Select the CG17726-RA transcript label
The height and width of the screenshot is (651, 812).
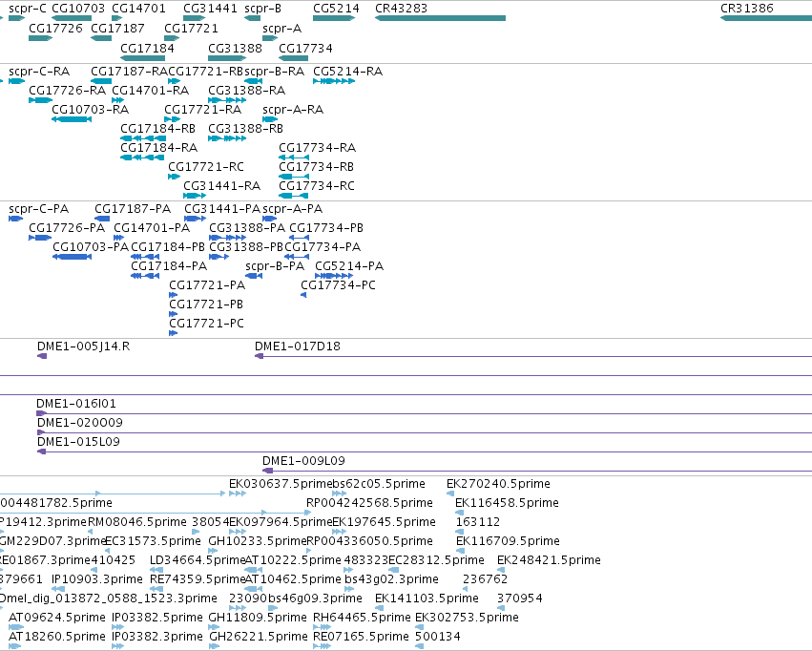click(68, 91)
